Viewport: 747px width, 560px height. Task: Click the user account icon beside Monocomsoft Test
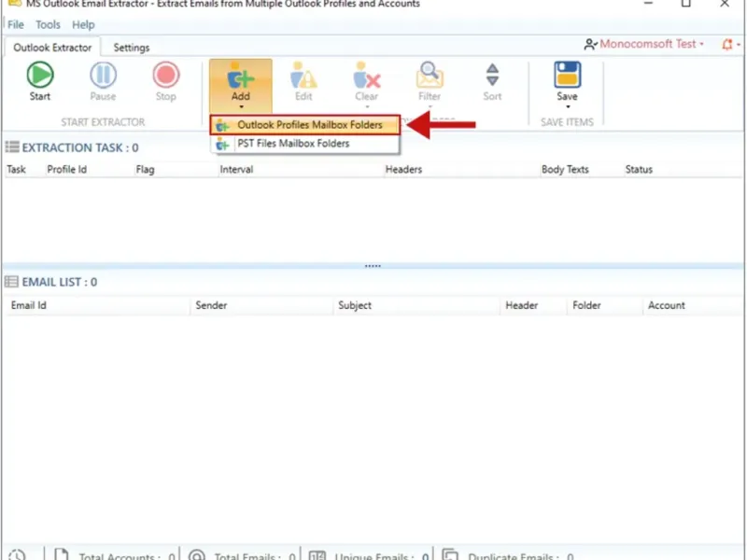(x=590, y=44)
